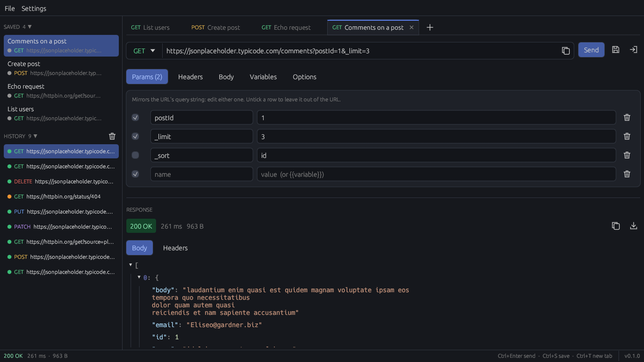Open the PATCH history entry

coord(61,227)
